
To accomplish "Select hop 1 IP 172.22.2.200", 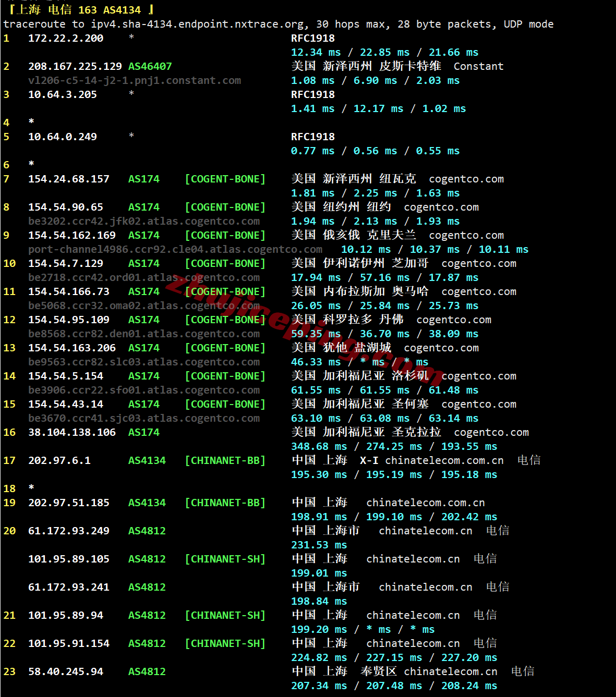I will pyautogui.click(x=66, y=38).
